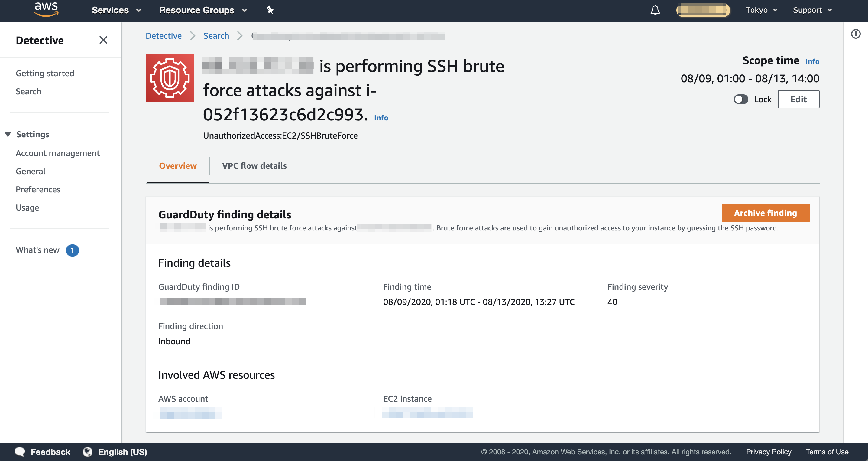Open notifications bell
The height and width of the screenshot is (461, 868).
click(655, 10)
